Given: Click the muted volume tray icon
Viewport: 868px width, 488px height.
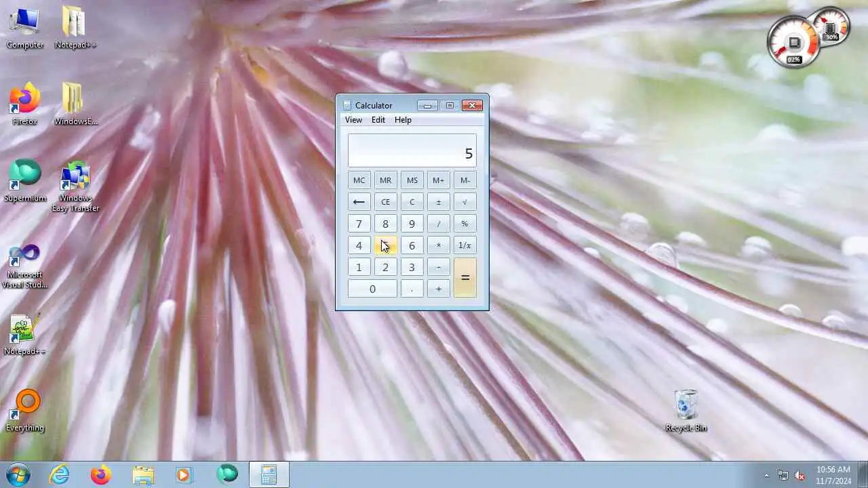Looking at the screenshot, I should click(800, 475).
